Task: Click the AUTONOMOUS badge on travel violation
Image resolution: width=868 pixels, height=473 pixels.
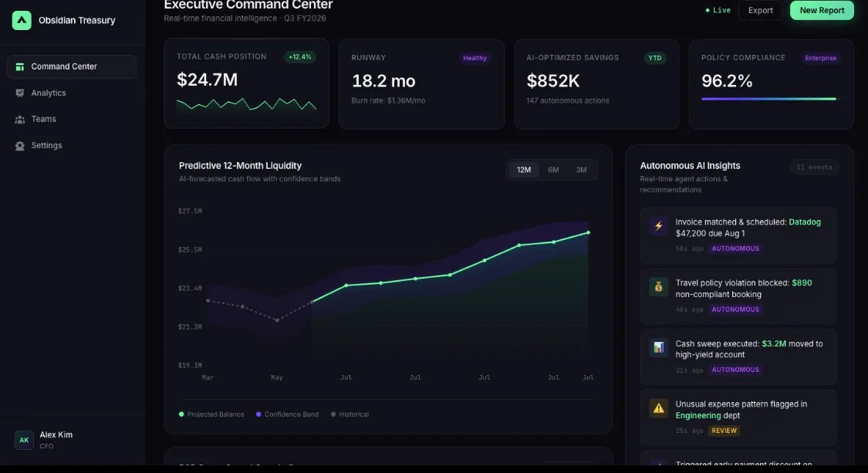Action: tap(735, 309)
